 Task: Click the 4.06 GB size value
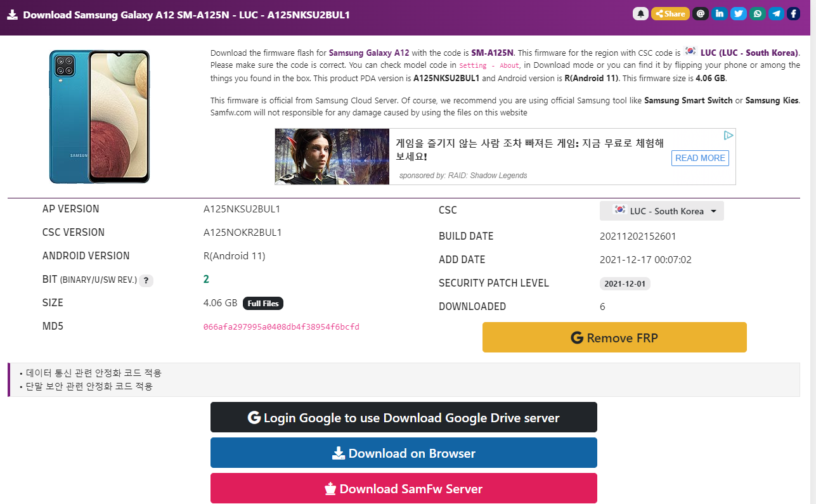(x=220, y=303)
